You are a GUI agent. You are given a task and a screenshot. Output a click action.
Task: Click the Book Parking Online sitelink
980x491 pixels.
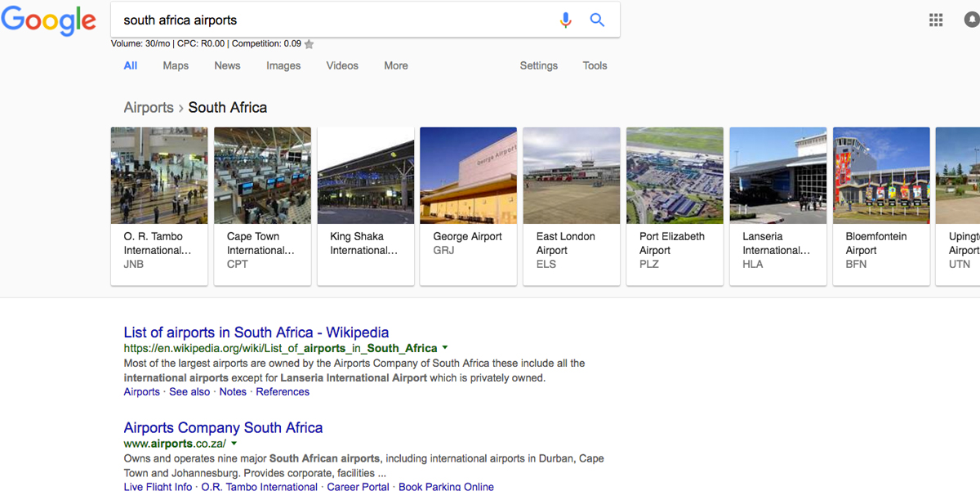tap(446, 486)
